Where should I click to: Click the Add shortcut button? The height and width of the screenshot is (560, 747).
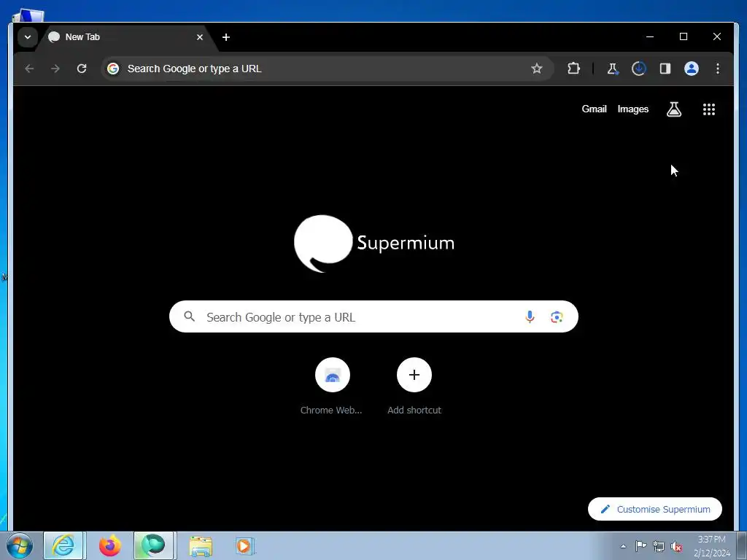pyautogui.click(x=414, y=386)
